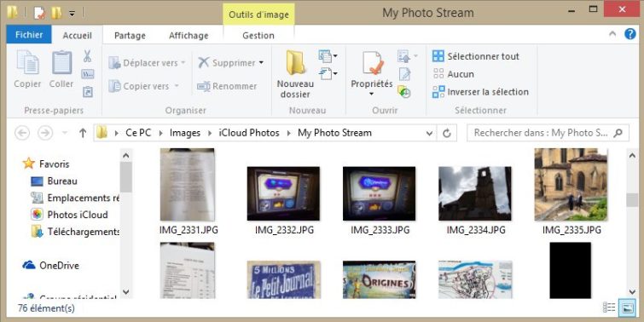Select OneDrive in the navigation pane
The image size is (644, 322).
51,266
